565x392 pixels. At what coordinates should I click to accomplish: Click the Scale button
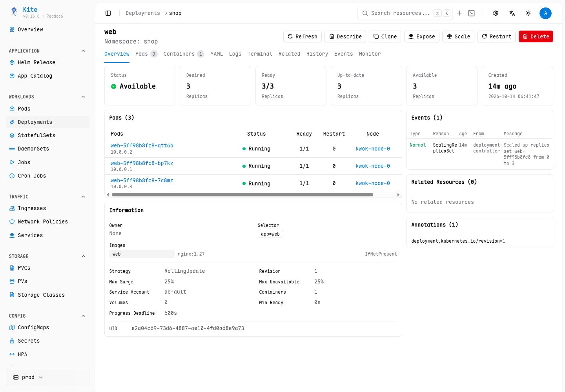(458, 36)
